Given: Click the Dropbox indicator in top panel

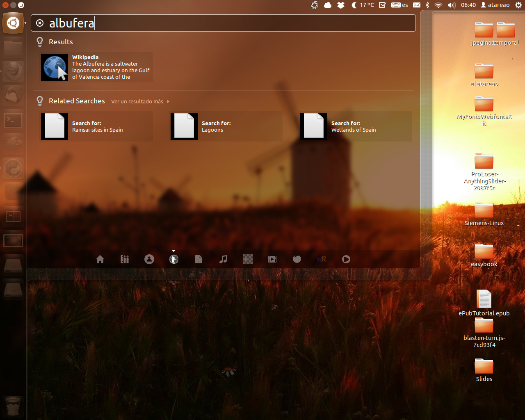Looking at the screenshot, I should pos(341,5).
